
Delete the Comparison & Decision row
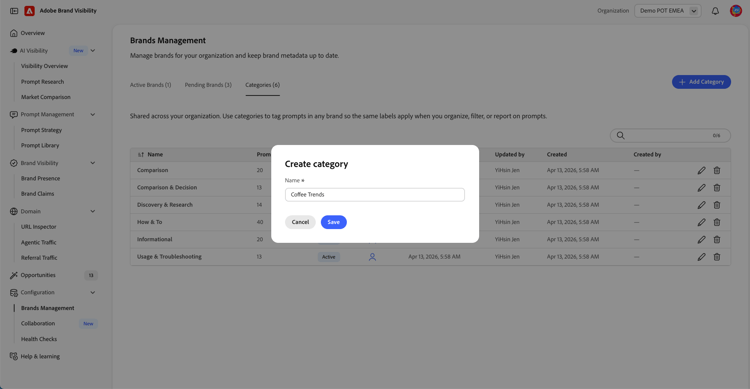pos(717,188)
